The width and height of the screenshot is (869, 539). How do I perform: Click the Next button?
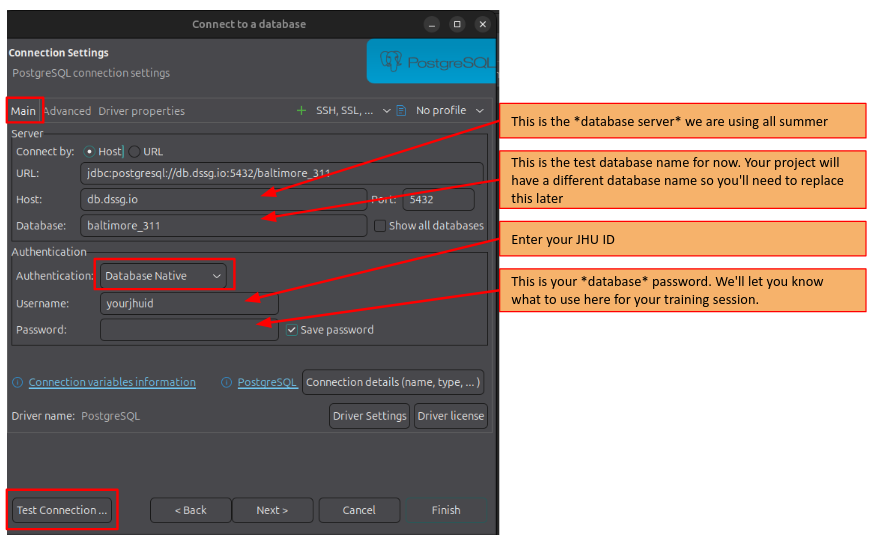(272, 510)
